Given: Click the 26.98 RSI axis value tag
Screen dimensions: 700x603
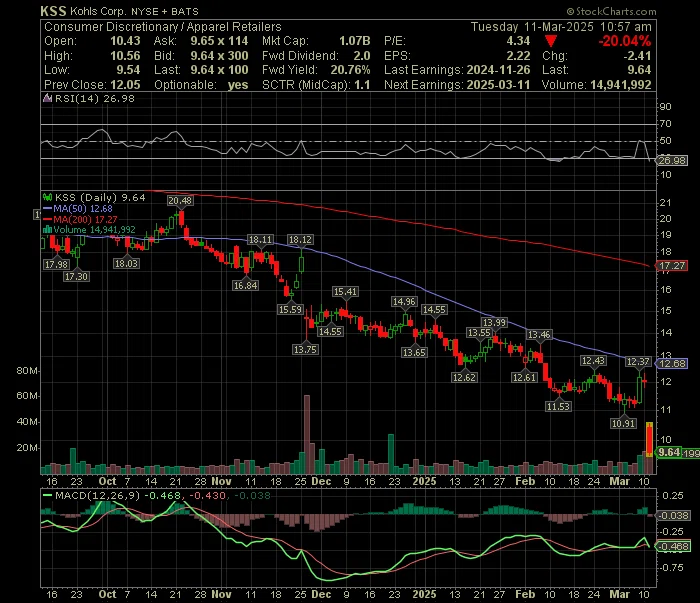Looking at the screenshot, I should coord(672,160).
